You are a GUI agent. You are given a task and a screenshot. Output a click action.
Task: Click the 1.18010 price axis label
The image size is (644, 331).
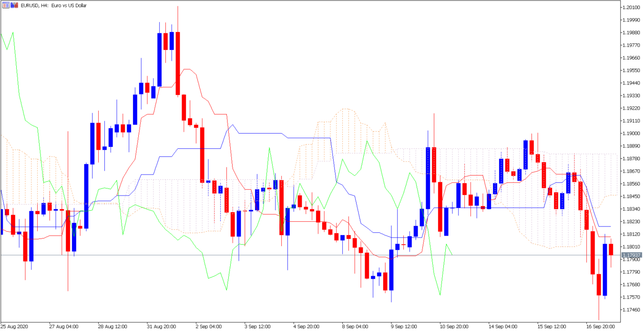coord(632,247)
